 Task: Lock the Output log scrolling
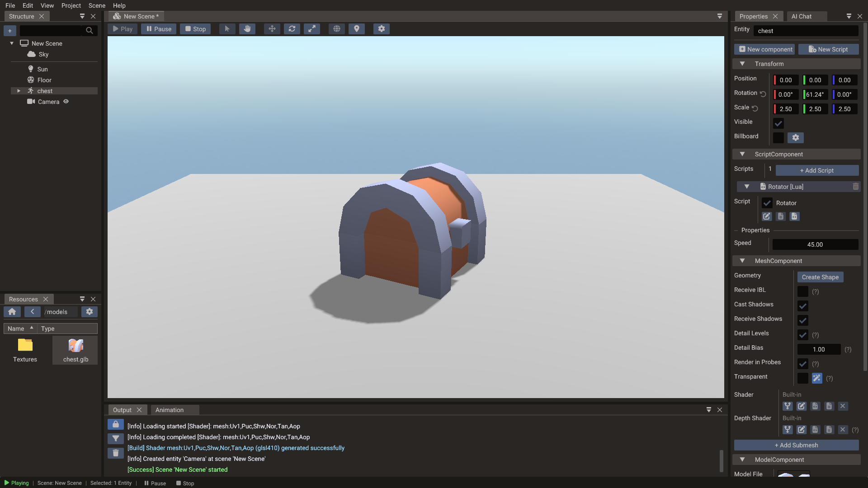click(116, 424)
